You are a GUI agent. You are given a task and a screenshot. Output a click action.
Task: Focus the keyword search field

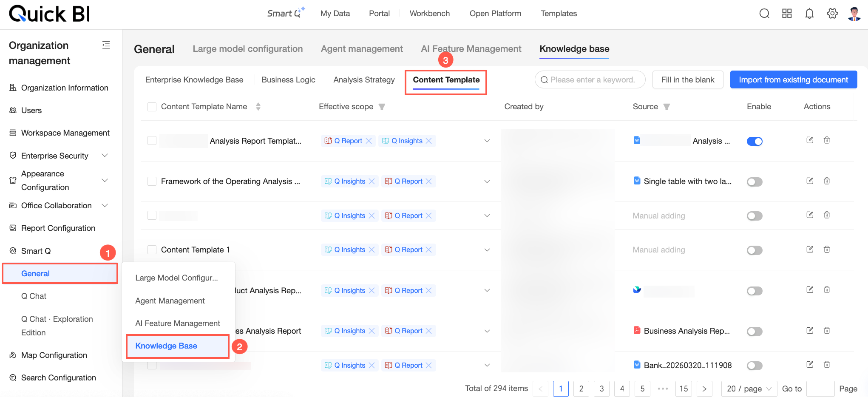[590, 80]
